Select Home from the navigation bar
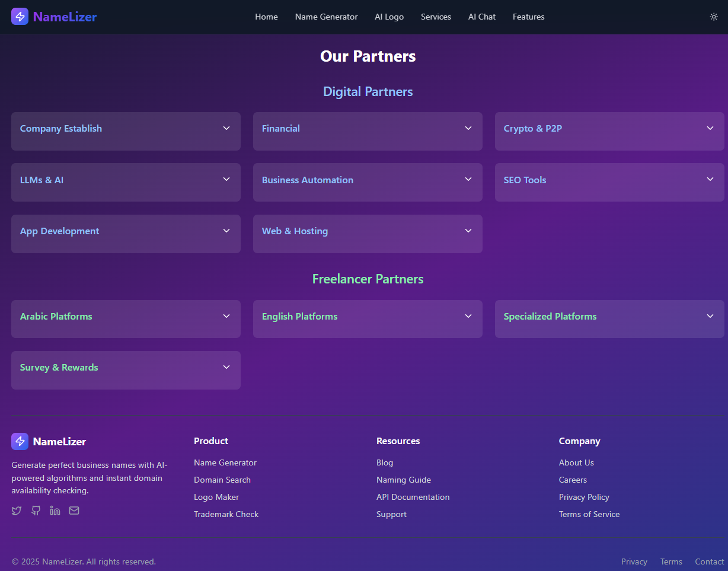The width and height of the screenshot is (728, 571). coord(266,17)
